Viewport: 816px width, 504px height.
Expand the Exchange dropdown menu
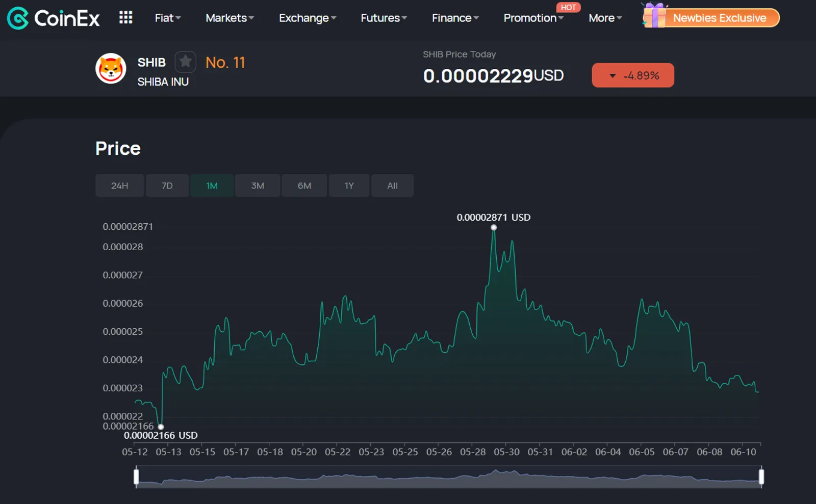point(308,18)
